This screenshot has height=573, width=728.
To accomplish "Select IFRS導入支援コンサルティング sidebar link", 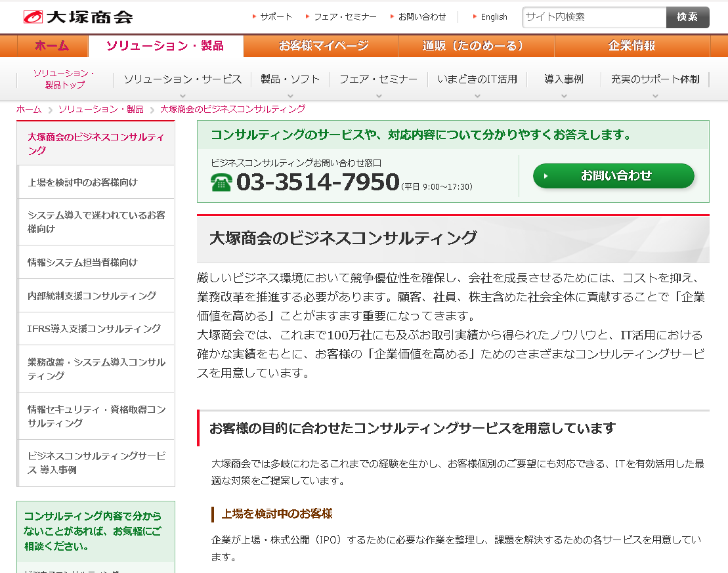I will click(94, 328).
